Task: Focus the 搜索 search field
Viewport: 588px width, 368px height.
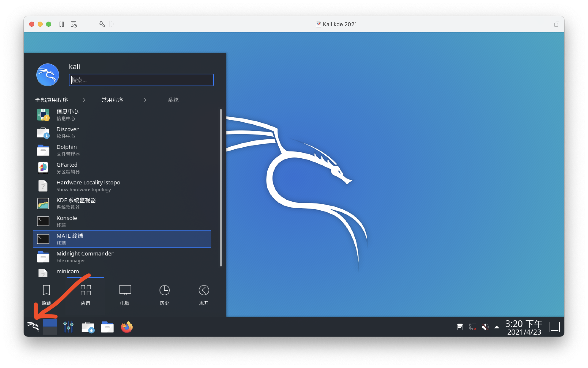Action: pos(141,80)
